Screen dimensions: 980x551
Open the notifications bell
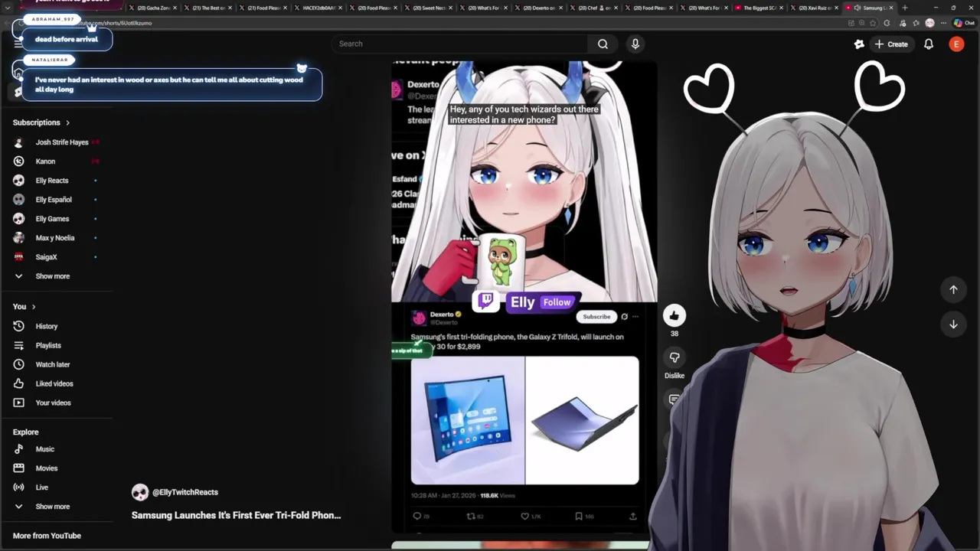click(x=928, y=44)
